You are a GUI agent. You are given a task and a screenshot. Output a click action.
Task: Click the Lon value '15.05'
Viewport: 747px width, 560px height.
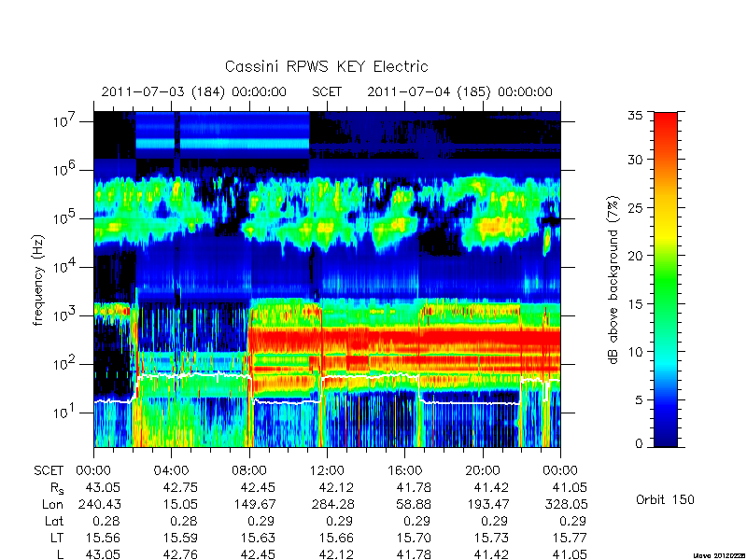[180, 504]
